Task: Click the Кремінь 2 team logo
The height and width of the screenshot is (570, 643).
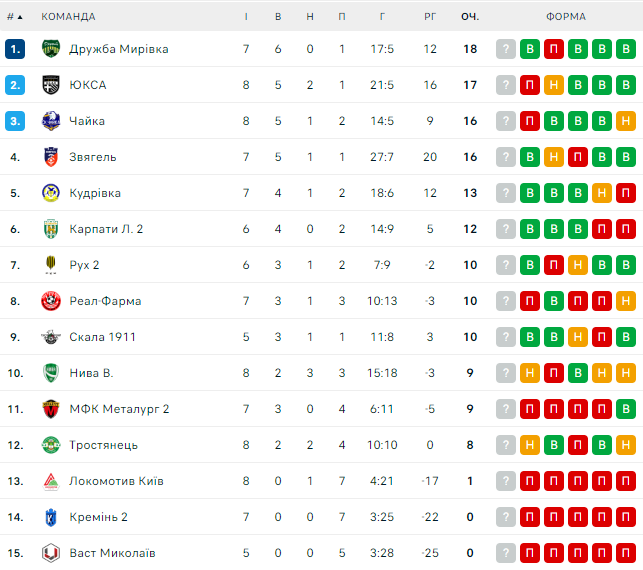Action: point(51,517)
